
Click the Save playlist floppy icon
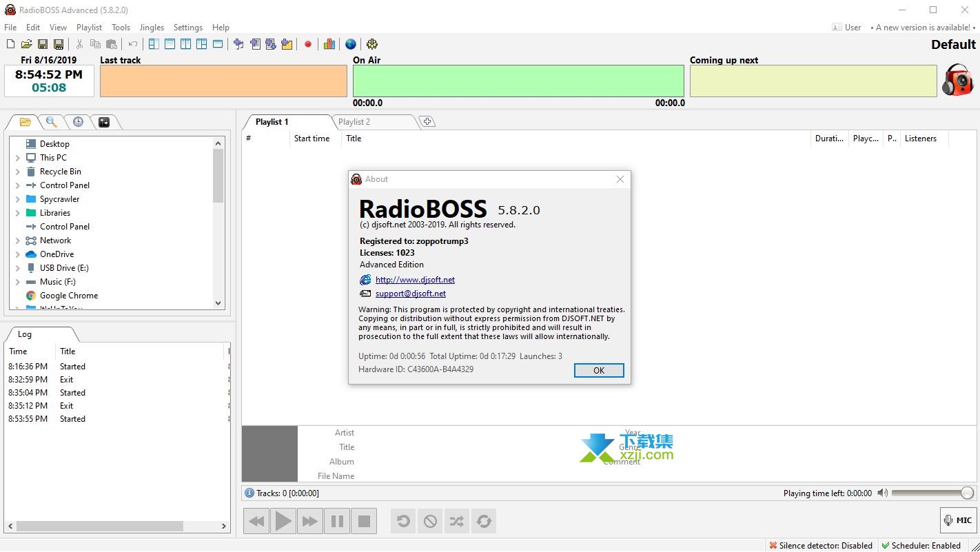point(43,44)
